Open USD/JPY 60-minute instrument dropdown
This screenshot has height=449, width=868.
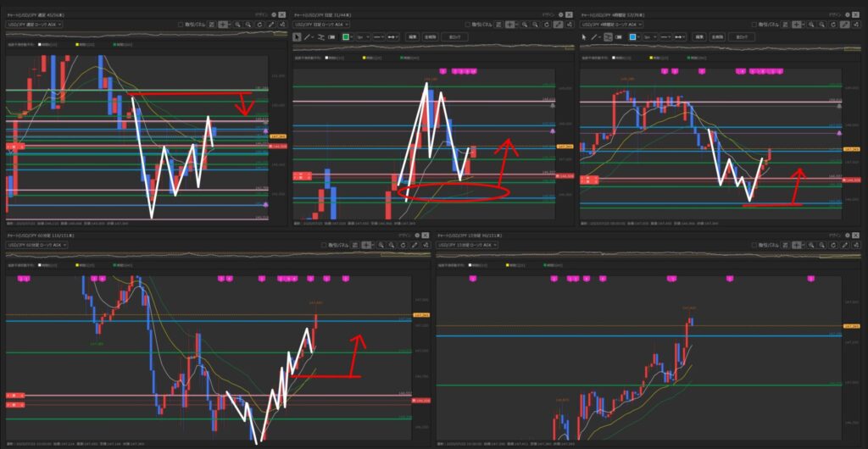36,245
